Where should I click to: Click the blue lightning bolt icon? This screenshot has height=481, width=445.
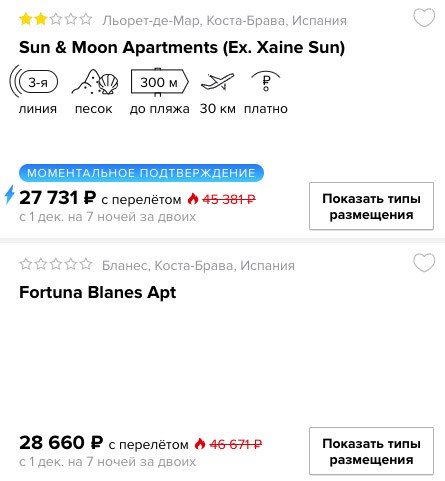point(10,195)
